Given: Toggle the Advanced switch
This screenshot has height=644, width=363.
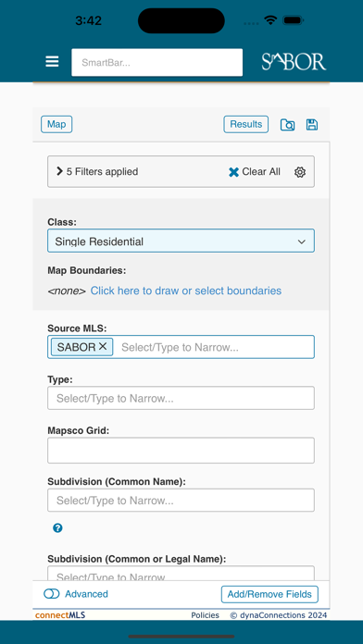Looking at the screenshot, I should [x=51, y=594].
